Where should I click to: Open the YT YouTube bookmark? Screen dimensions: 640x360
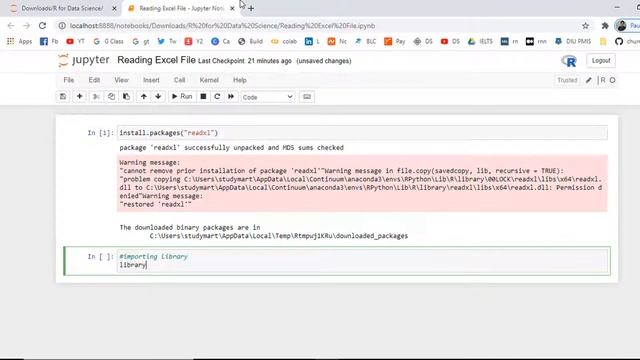pyautogui.click(x=76, y=41)
